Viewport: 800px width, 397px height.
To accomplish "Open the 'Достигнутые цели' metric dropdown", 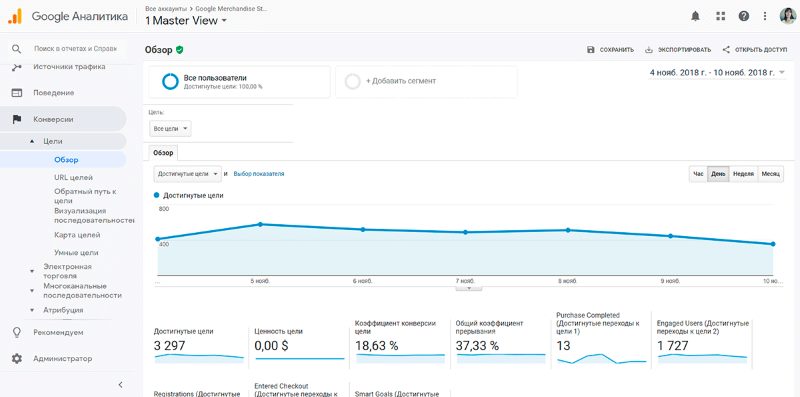I will [188, 173].
